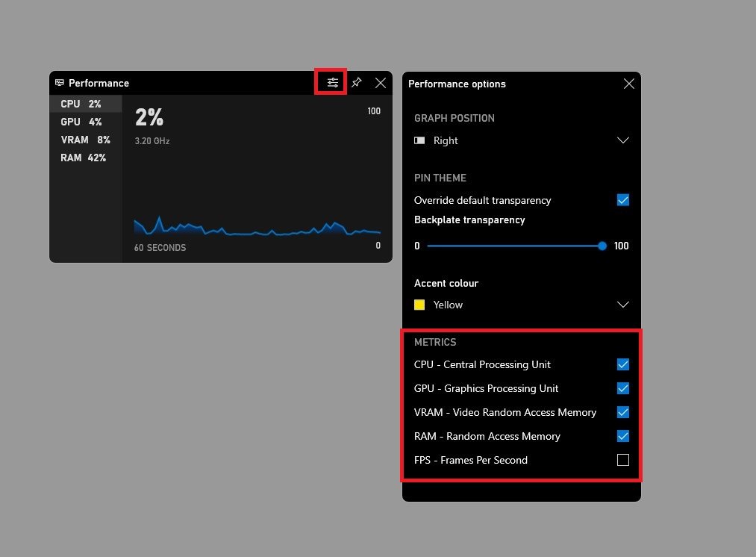Viewport: 756px width, 557px height.
Task: Open performance options via sliders icon
Action: (x=333, y=83)
